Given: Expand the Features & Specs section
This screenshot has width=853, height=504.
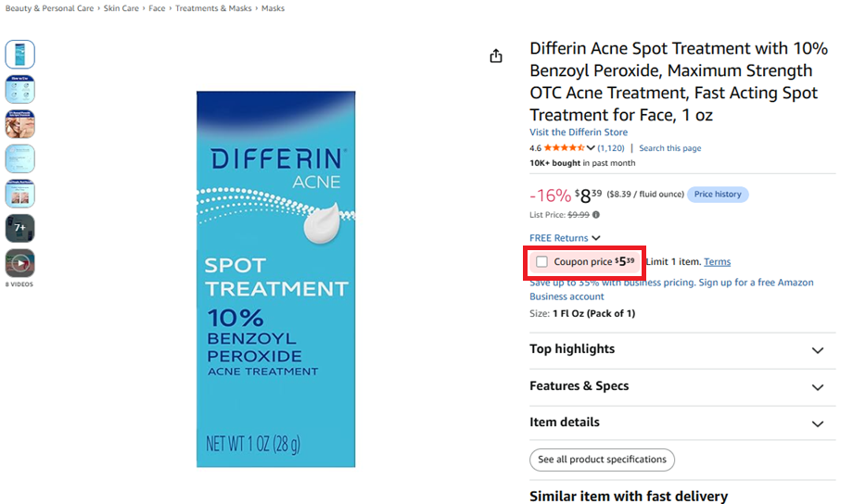Looking at the screenshot, I should click(x=682, y=386).
